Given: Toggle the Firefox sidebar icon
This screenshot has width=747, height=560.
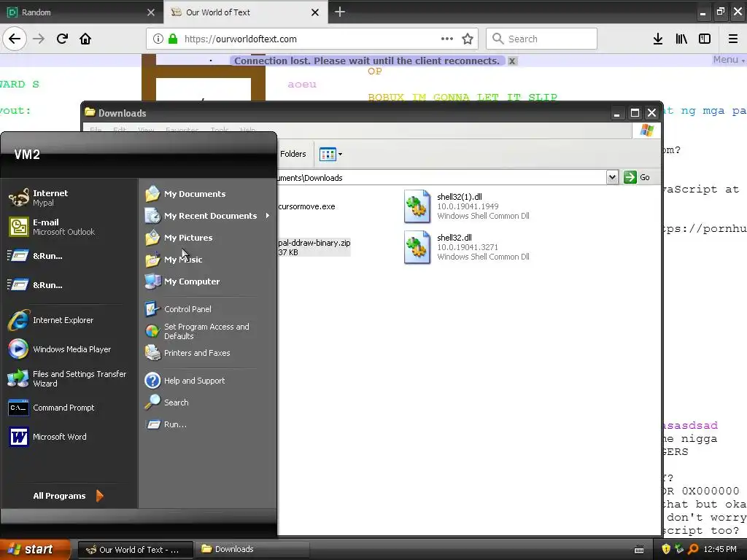Looking at the screenshot, I should coord(705,39).
